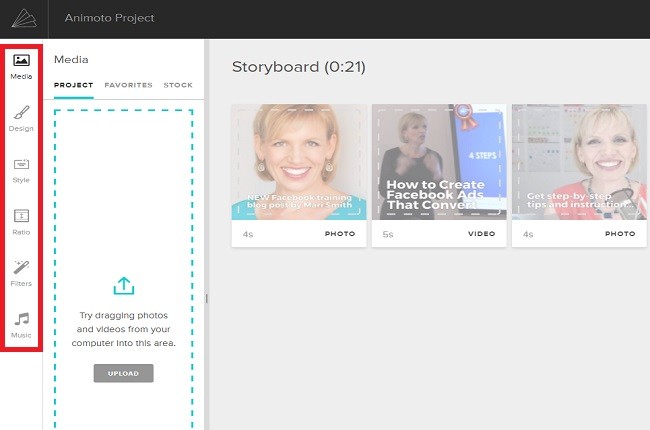This screenshot has width=650, height=430.
Task: Click the Animoto logo icon
Action: click(x=21, y=19)
